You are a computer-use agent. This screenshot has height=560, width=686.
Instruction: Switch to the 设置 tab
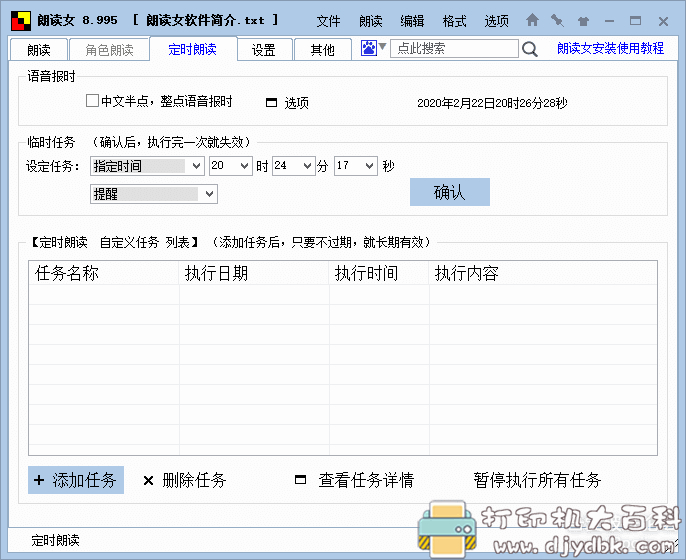(264, 50)
